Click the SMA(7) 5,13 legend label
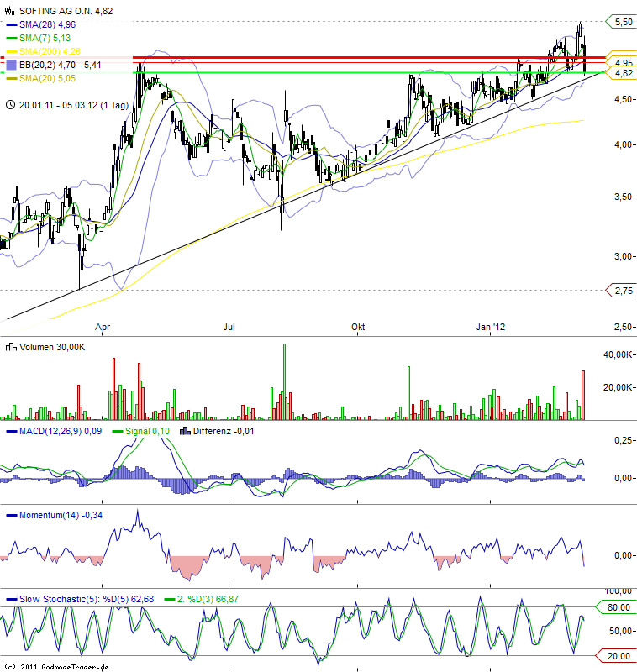This screenshot has width=637, height=672. [45, 38]
